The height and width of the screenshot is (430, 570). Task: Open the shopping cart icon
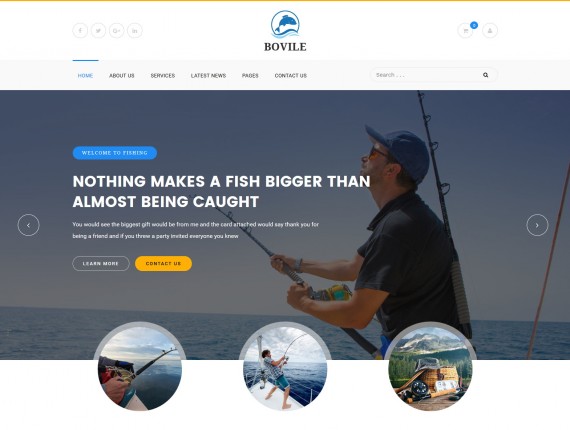[465, 31]
